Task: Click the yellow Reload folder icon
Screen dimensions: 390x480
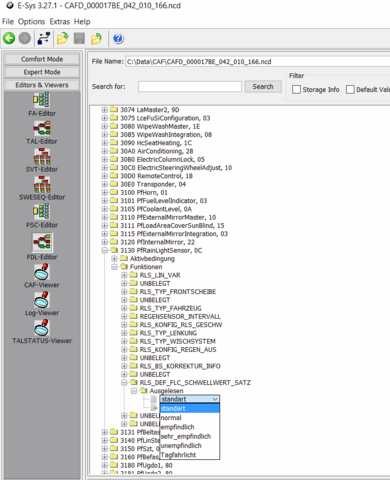Action: click(x=96, y=38)
